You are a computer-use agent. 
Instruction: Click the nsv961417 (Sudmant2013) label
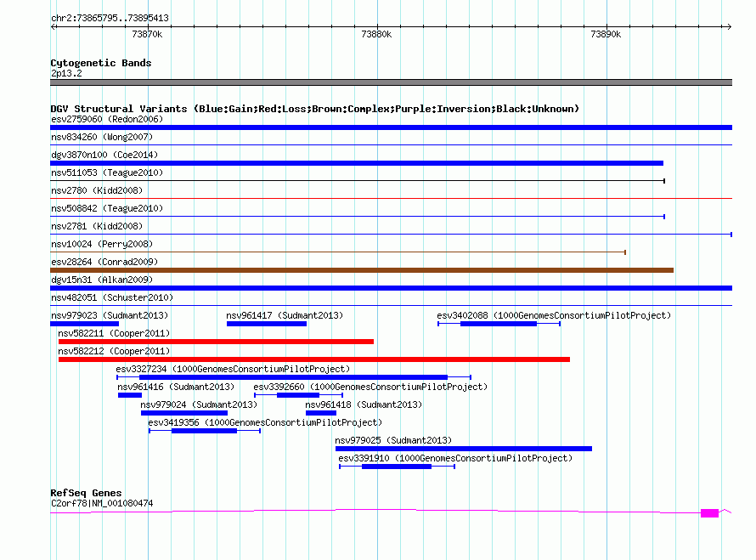[285, 315]
